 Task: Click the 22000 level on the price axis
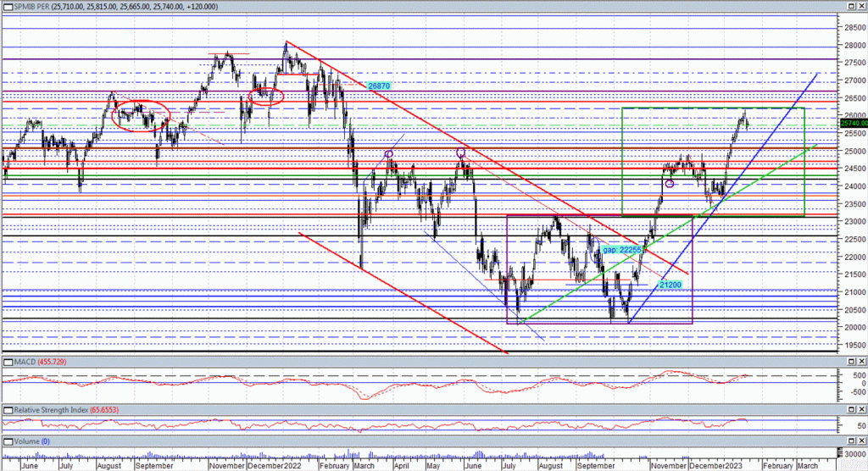click(x=855, y=258)
